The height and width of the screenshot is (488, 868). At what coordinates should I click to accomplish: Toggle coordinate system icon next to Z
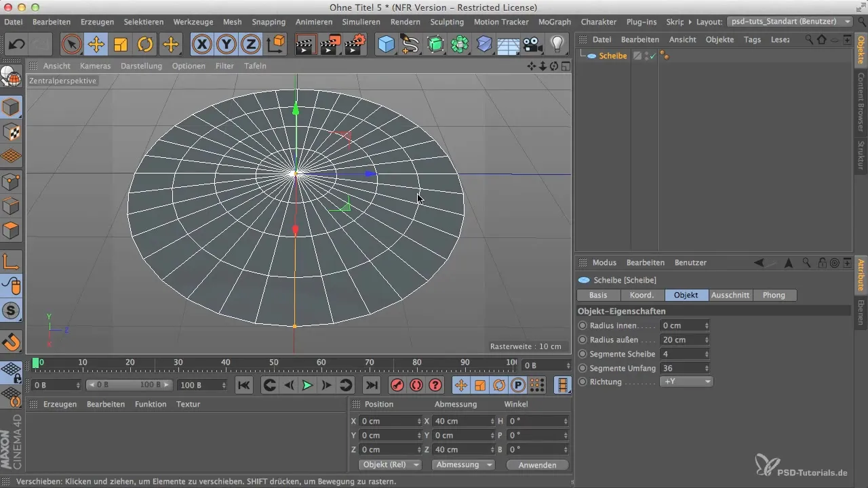(276, 45)
